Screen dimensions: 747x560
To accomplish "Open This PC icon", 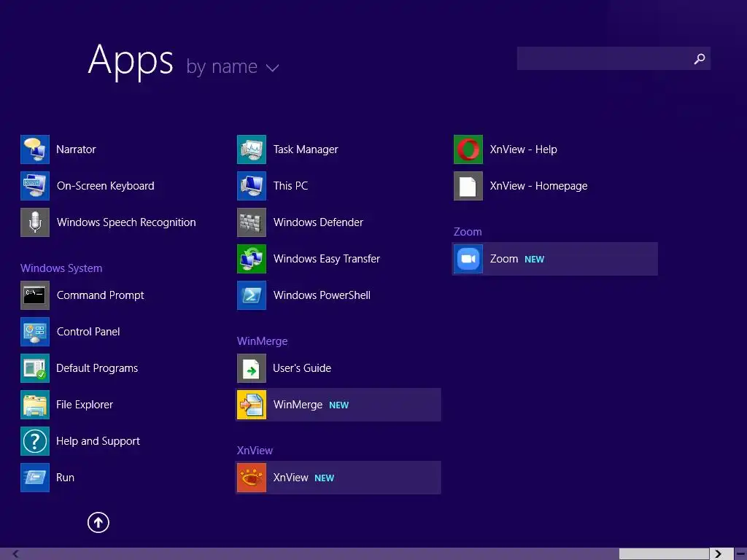I will (x=252, y=186).
